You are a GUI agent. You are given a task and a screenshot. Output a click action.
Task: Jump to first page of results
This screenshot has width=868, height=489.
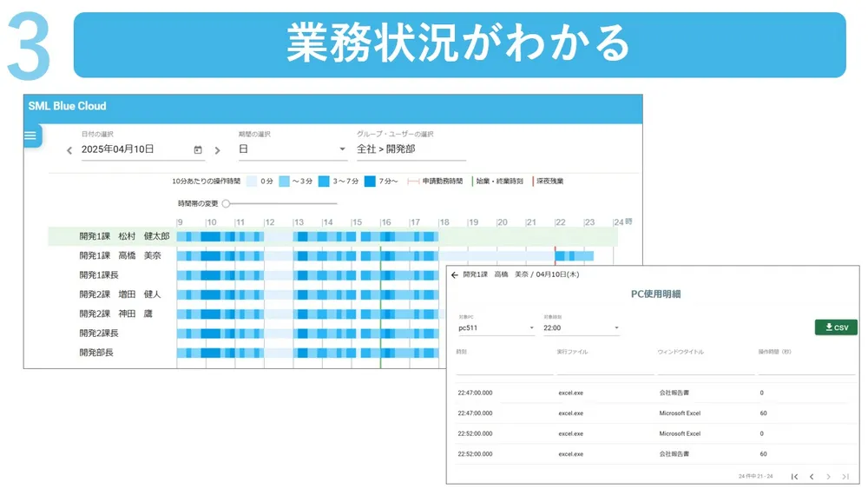pyautogui.click(x=794, y=476)
